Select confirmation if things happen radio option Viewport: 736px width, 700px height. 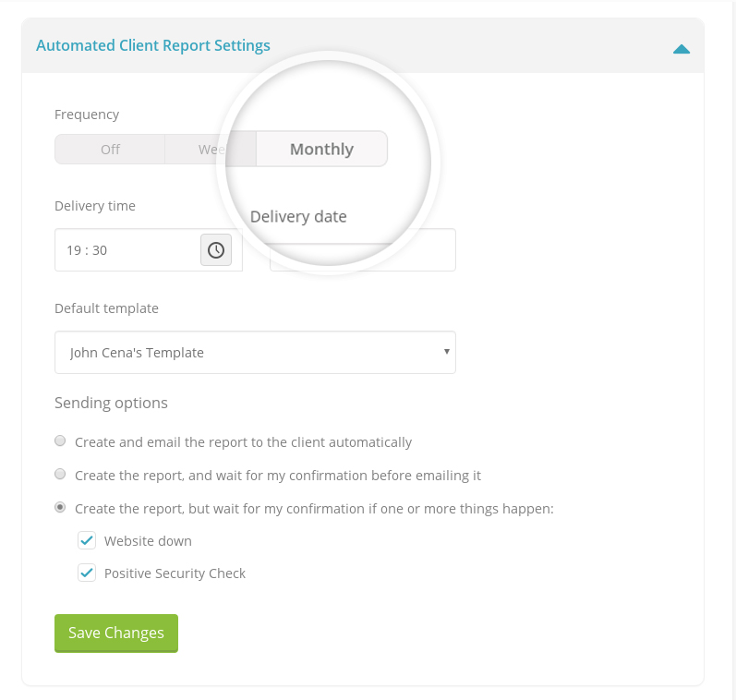[x=60, y=508]
